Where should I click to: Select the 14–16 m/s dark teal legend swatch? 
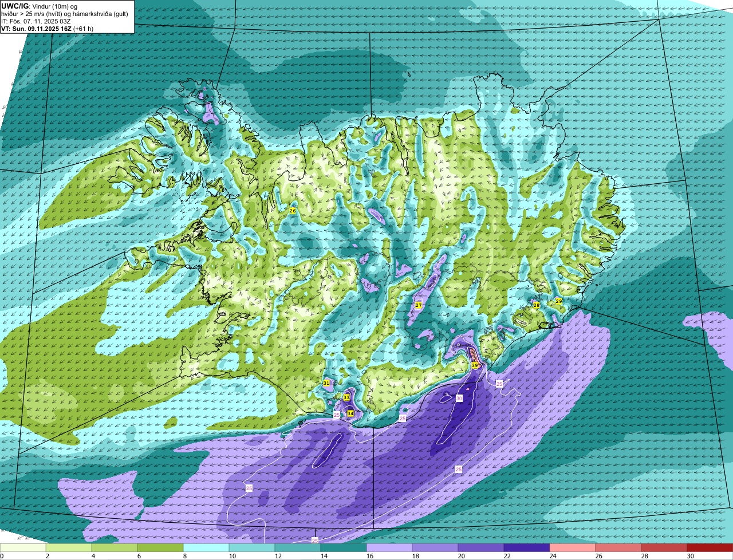(x=344, y=548)
